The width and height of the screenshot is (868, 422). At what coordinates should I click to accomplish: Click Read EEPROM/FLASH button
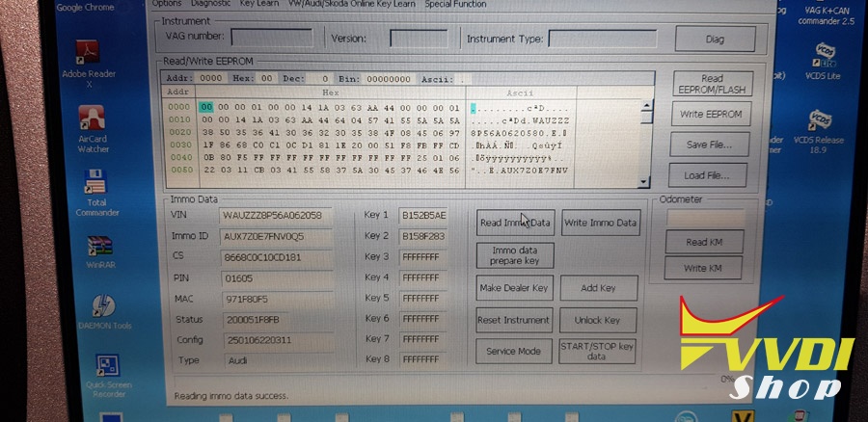click(713, 84)
